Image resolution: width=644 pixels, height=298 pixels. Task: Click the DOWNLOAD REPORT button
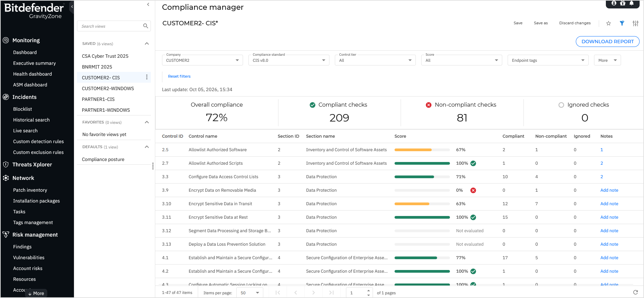(x=608, y=42)
